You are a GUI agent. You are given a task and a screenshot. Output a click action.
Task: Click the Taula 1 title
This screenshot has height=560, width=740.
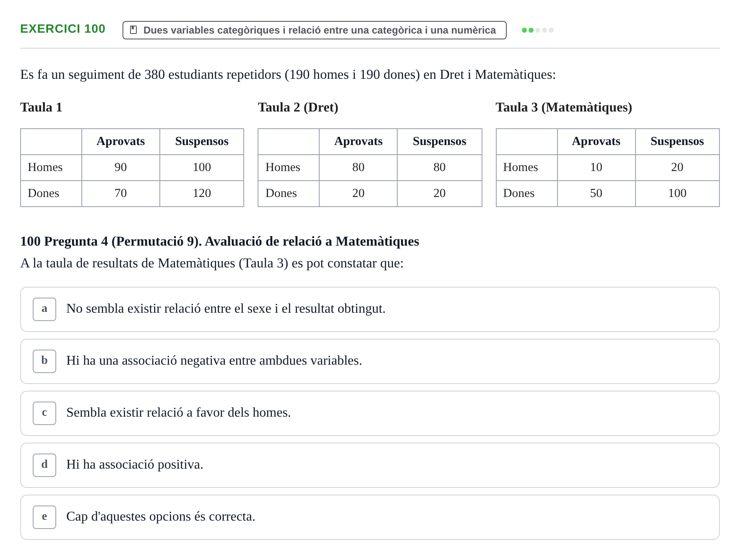(41, 107)
